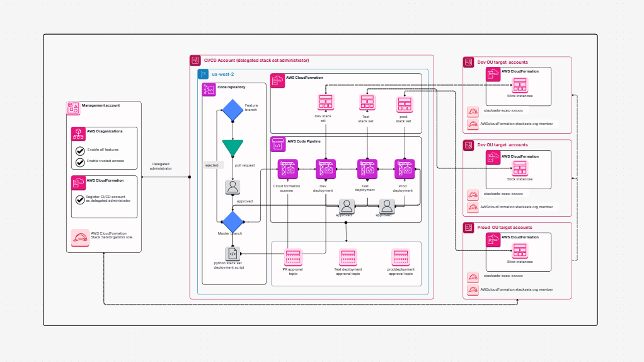
Task: Select the us-west-2 region flag icon
Action: tap(203, 74)
